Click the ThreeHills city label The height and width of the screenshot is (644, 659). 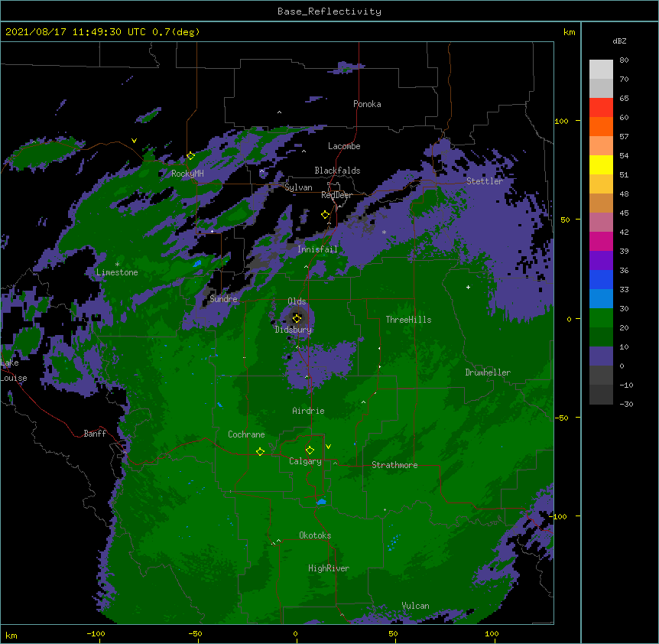click(408, 320)
